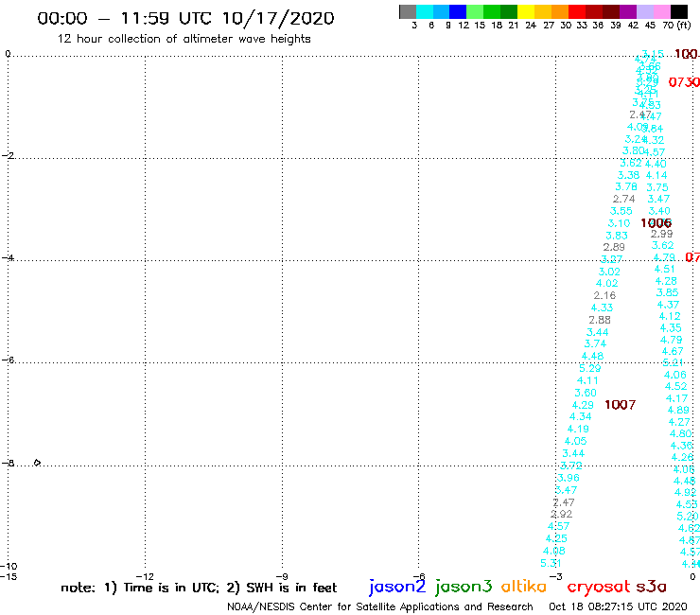Click the orange 'altika' satellite label
This screenshot has height=615, width=700.
[523, 586]
